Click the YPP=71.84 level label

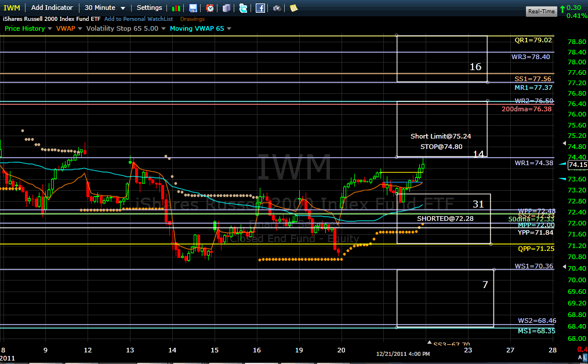(x=535, y=232)
